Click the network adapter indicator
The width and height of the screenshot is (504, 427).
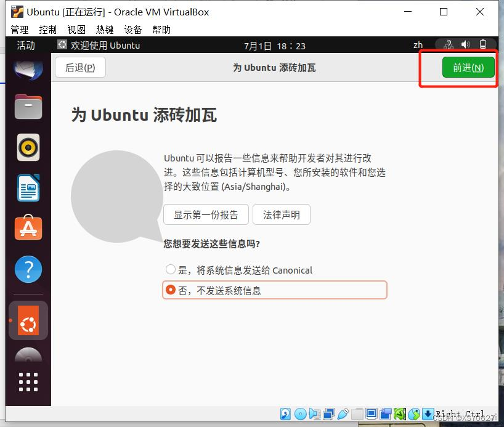coord(329,414)
